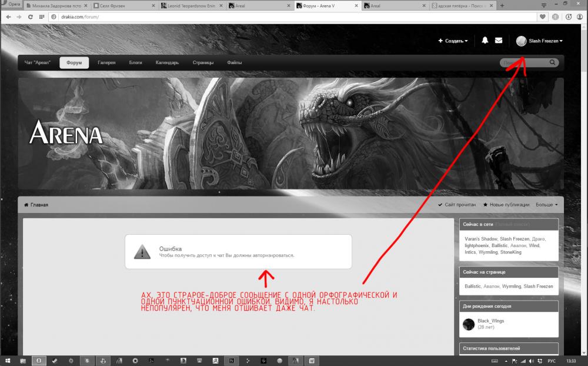The width and height of the screenshot is (588, 366).
Task: Click the Black_Wings avatar thumbnail
Action: point(469,324)
